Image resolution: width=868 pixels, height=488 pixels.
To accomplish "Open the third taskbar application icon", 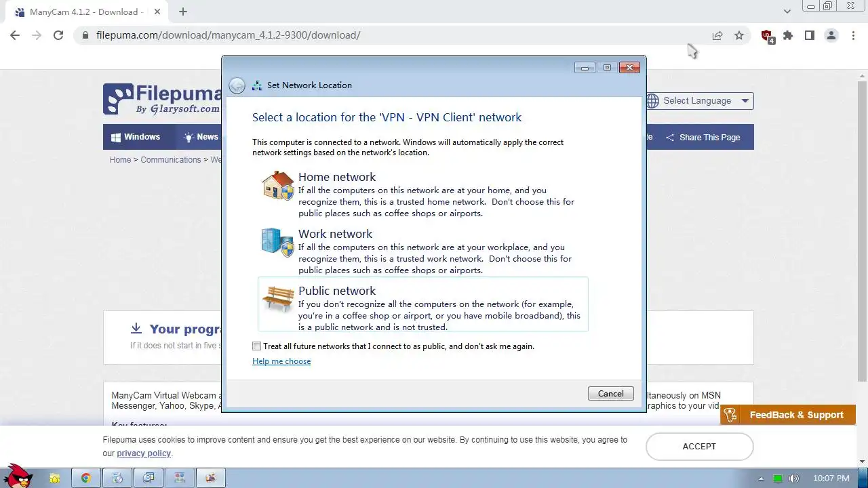I will coord(117,478).
